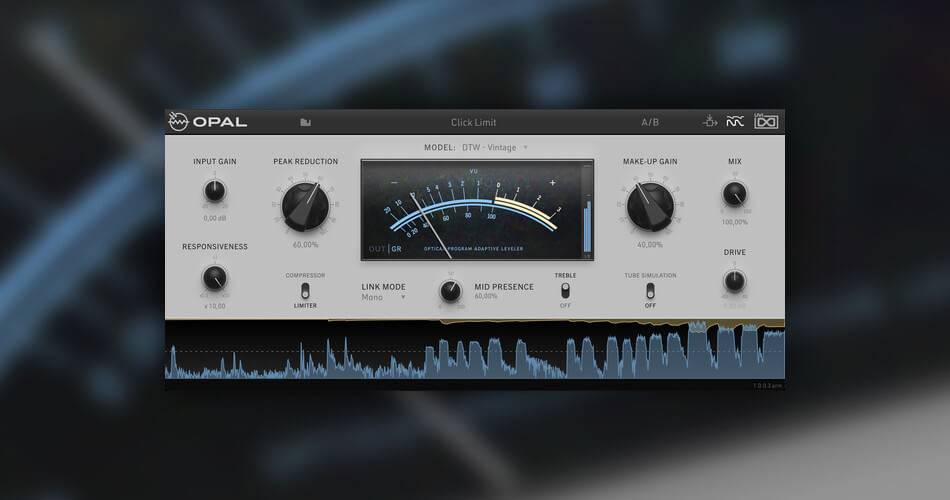Click the OPAL logo icon
The image size is (950, 500).
tap(178, 122)
